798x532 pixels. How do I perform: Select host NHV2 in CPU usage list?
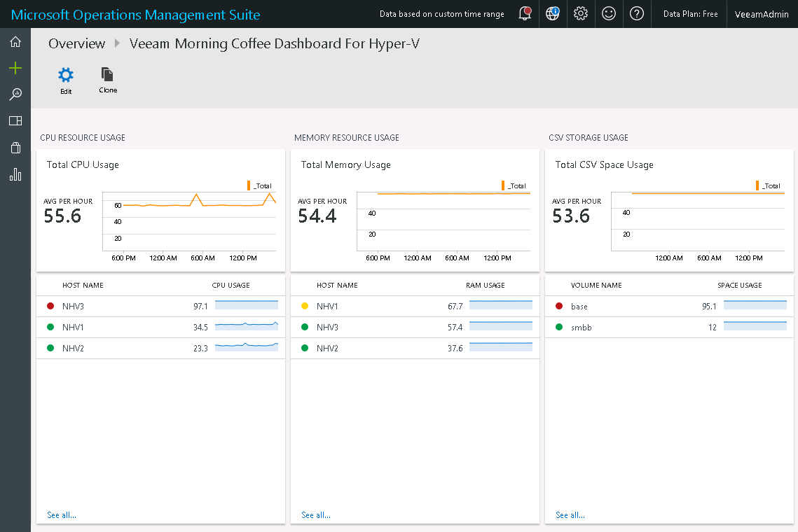(161, 348)
